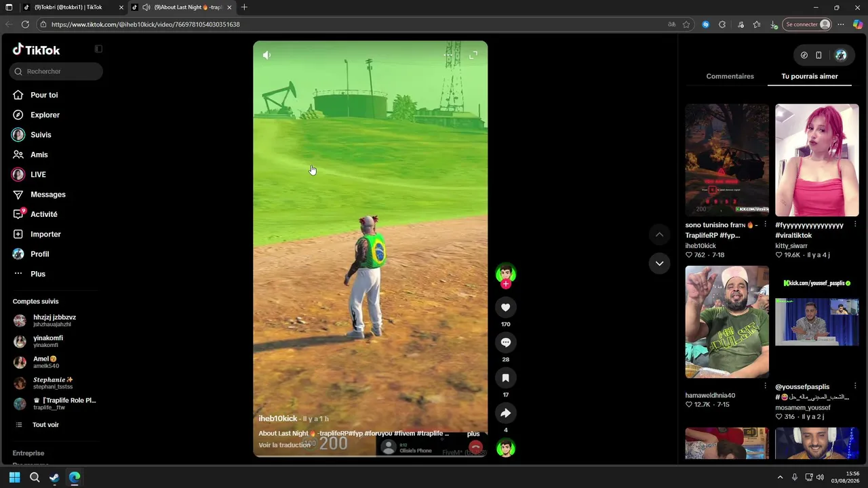Image resolution: width=868 pixels, height=488 pixels.
Task: Open a new browser tab
Action: (244, 7)
